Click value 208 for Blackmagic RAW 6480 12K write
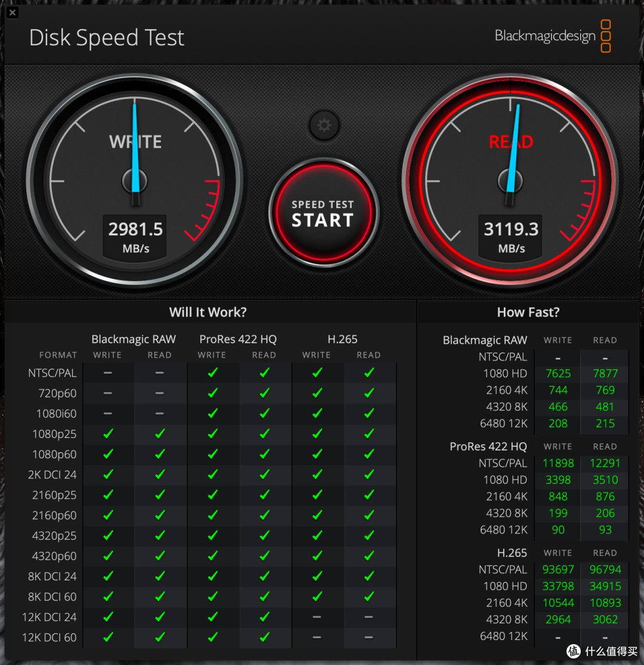644x665 pixels. coord(558,424)
